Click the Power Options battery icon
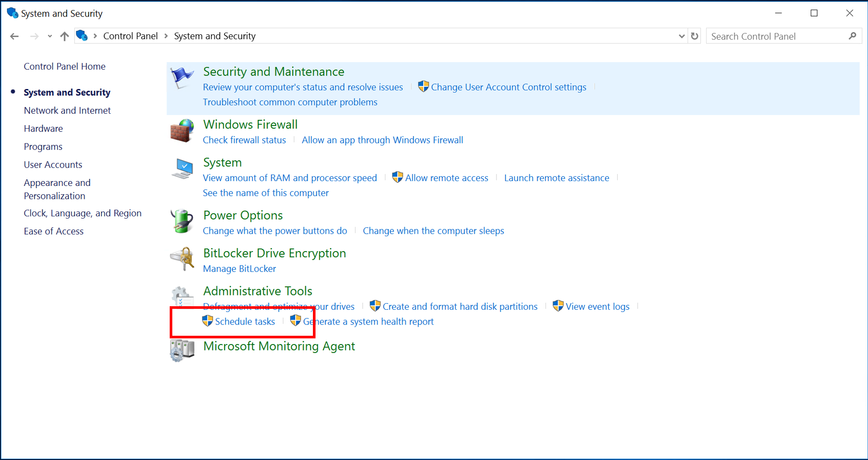 pos(182,221)
